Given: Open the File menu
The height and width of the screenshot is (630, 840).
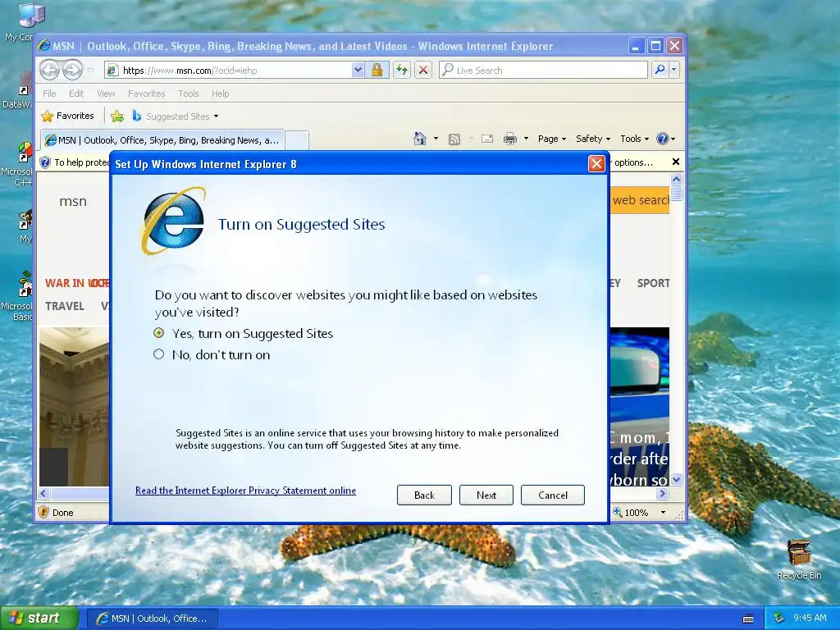Looking at the screenshot, I should pos(49,94).
